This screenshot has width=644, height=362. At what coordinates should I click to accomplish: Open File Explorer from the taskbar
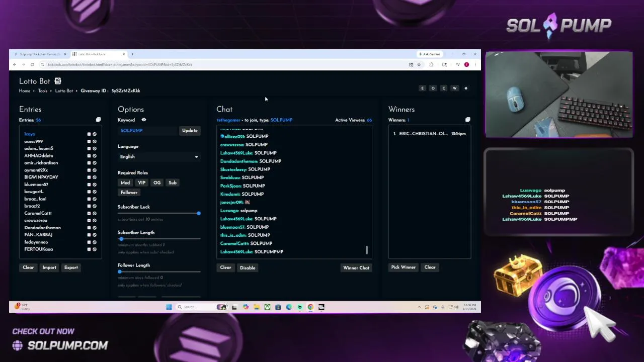point(256,307)
